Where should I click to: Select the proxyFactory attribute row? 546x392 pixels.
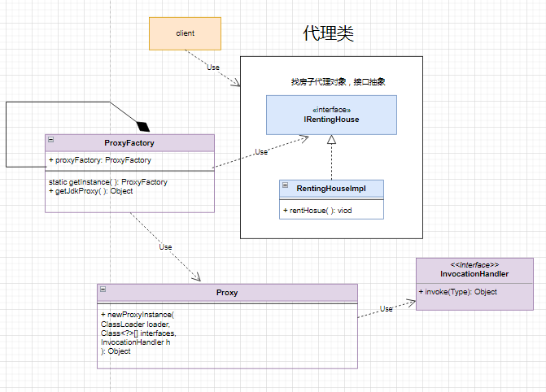pos(100,160)
